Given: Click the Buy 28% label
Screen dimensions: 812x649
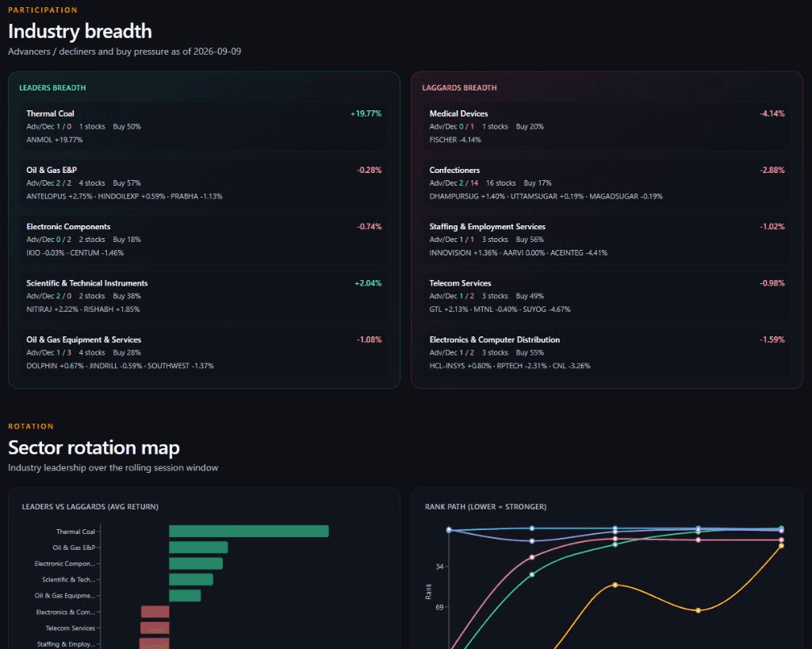Looking at the screenshot, I should [x=127, y=352].
